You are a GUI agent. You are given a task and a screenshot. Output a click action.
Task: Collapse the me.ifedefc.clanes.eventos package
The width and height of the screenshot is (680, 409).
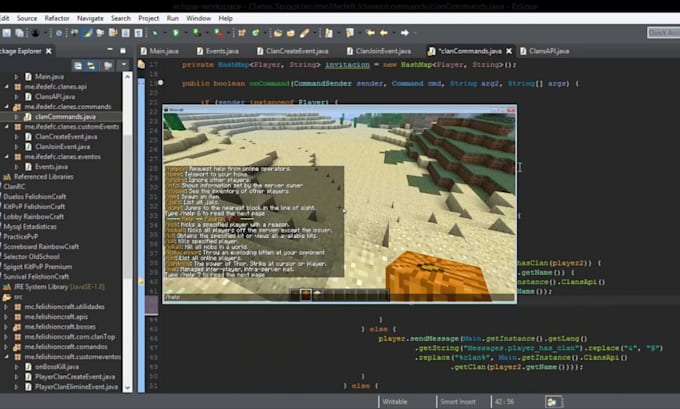tap(7, 157)
